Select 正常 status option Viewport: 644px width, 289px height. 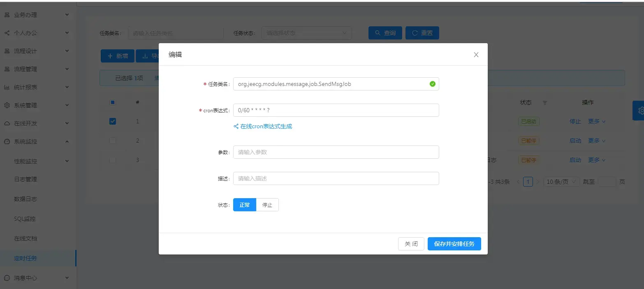(x=245, y=205)
